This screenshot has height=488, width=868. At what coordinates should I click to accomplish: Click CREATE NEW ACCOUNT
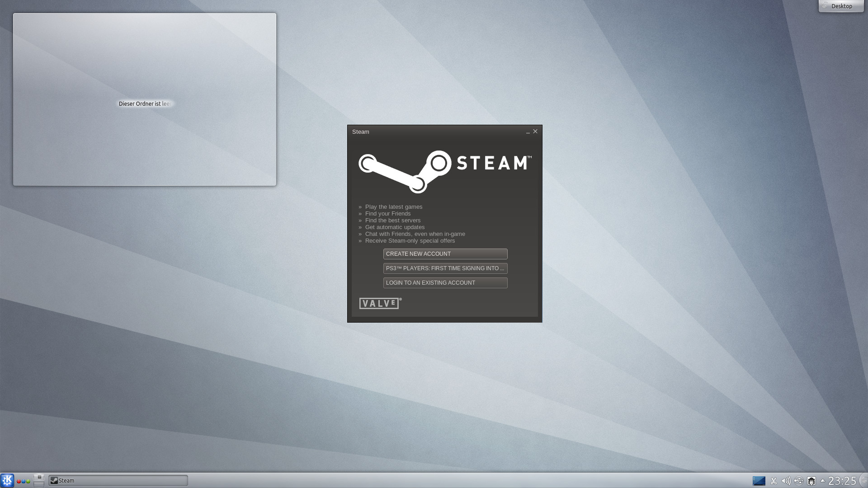tap(445, 253)
